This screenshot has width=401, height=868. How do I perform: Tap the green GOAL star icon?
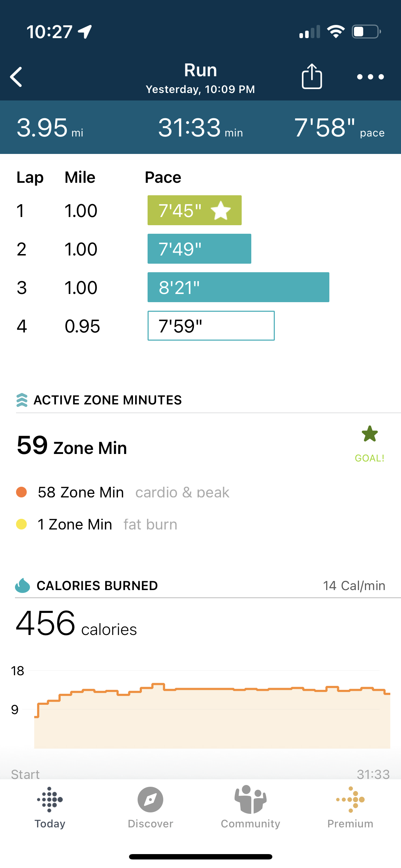[x=370, y=434]
